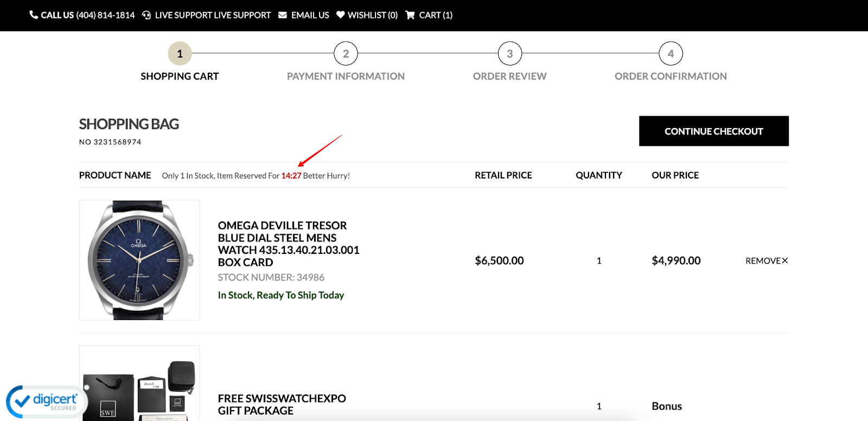Viewport: 868px width, 421px height.
Task: Open the Email Us link
Action: pos(310,15)
